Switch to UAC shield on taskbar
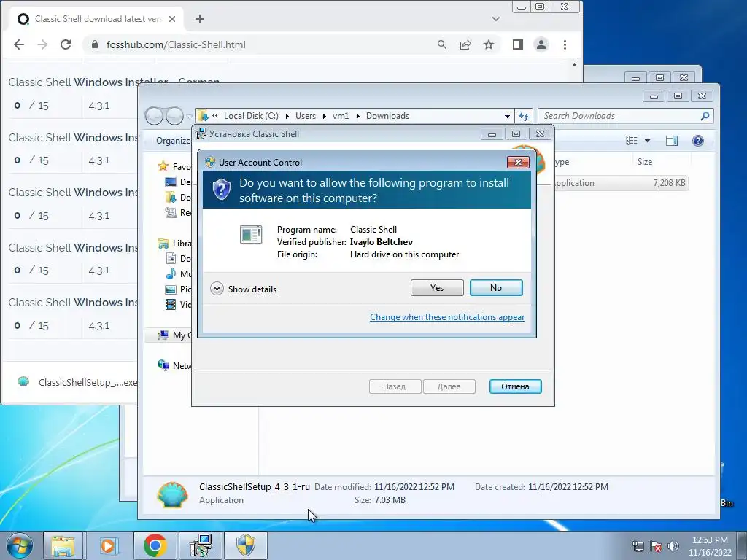Viewport: 747px width, 560px height. 245,545
